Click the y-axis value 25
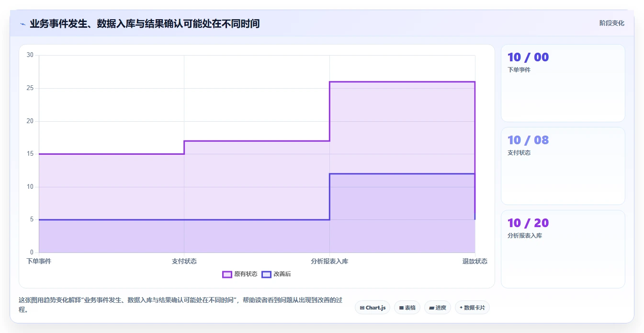 click(x=30, y=88)
